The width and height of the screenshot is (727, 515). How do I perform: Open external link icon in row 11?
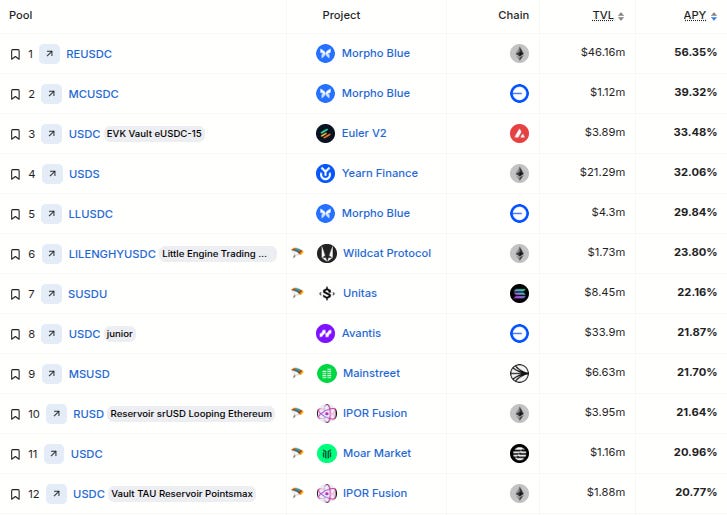coord(54,454)
